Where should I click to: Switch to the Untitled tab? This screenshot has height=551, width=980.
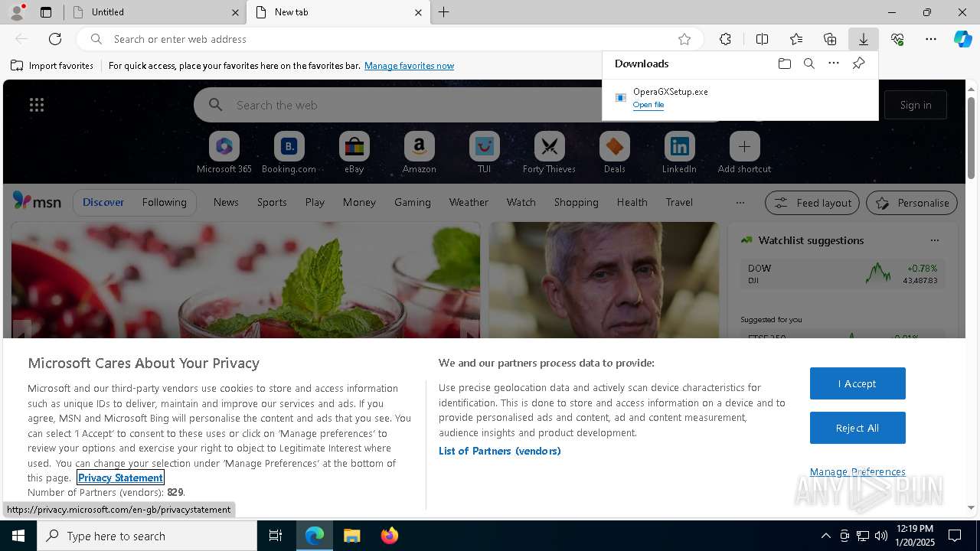click(155, 12)
